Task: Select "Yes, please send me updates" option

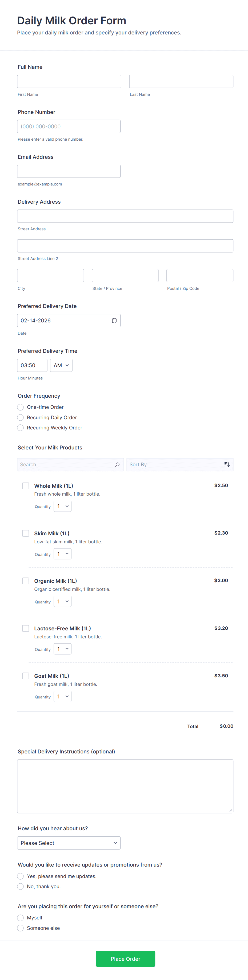Action: [21, 876]
